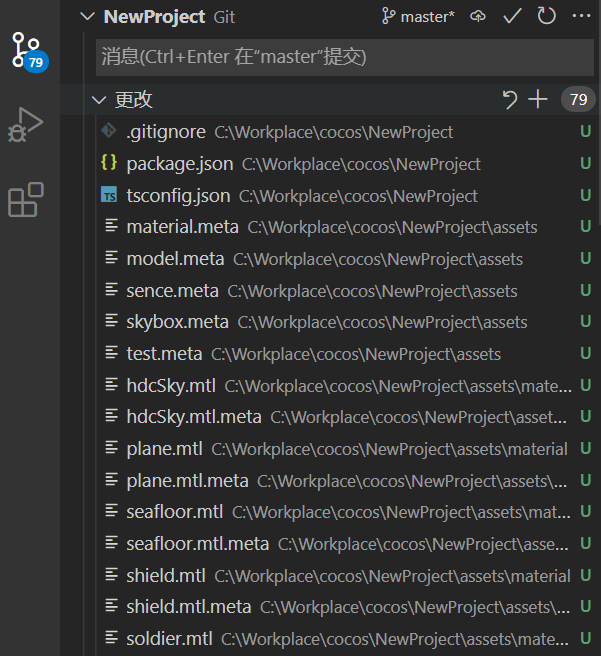Open plane.mtl.meta change entry
The height and width of the screenshot is (656, 601).
347,480
